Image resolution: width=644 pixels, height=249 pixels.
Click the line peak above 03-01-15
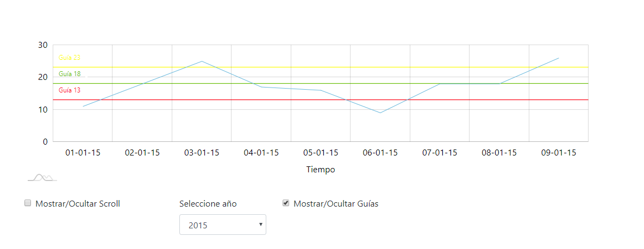click(x=202, y=61)
